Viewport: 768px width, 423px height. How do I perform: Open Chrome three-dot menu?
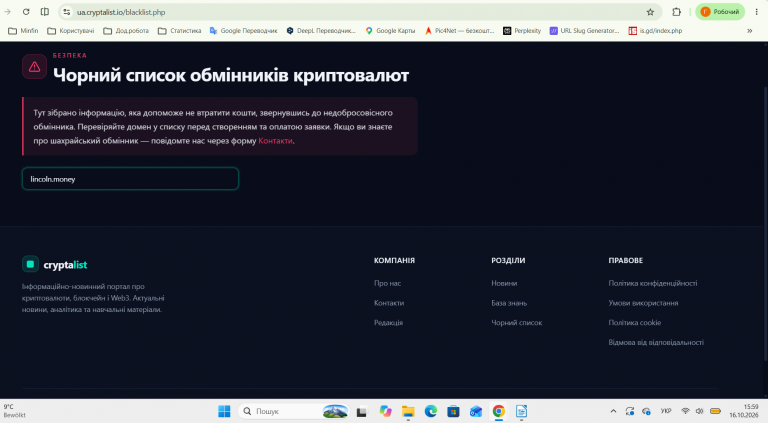[x=756, y=12]
